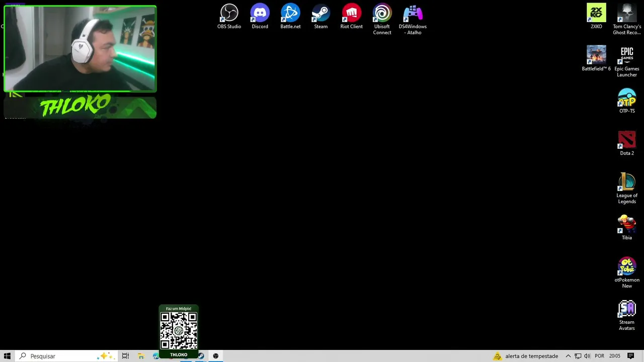The width and height of the screenshot is (644, 362).
Task: Click the Stream Avatars desktop icon
Action: click(x=627, y=315)
